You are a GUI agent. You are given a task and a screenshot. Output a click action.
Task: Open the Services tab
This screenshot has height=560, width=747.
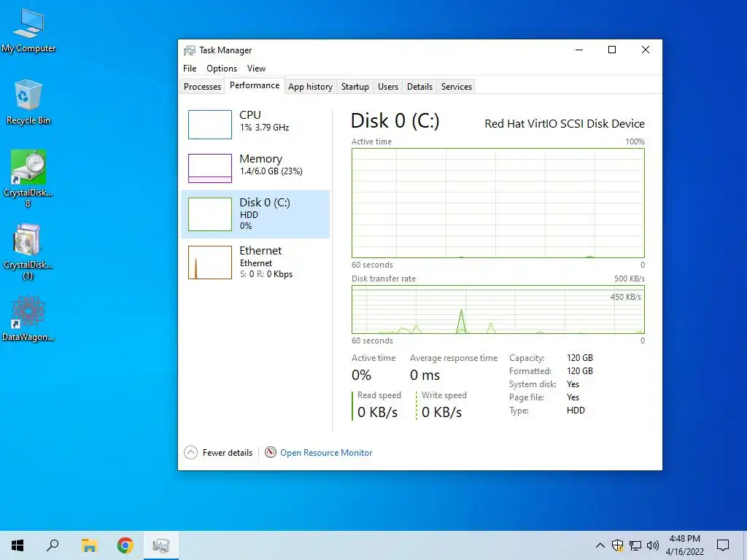(457, 87)
